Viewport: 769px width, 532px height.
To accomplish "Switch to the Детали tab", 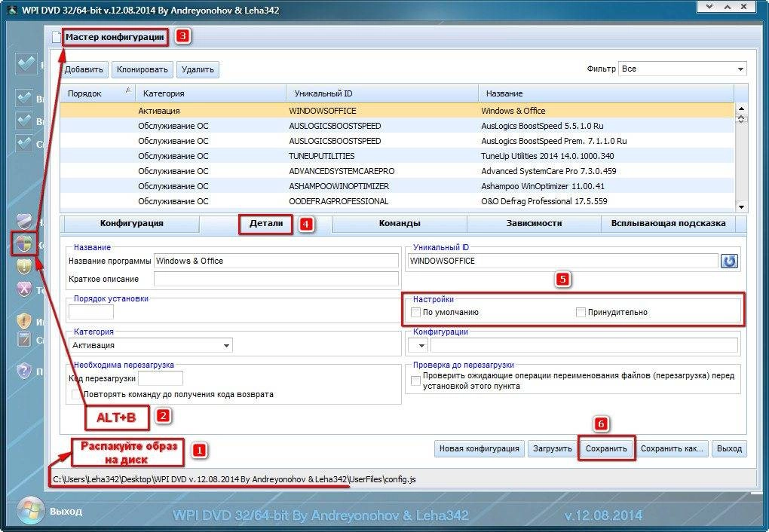I will (x=266, y=224).
